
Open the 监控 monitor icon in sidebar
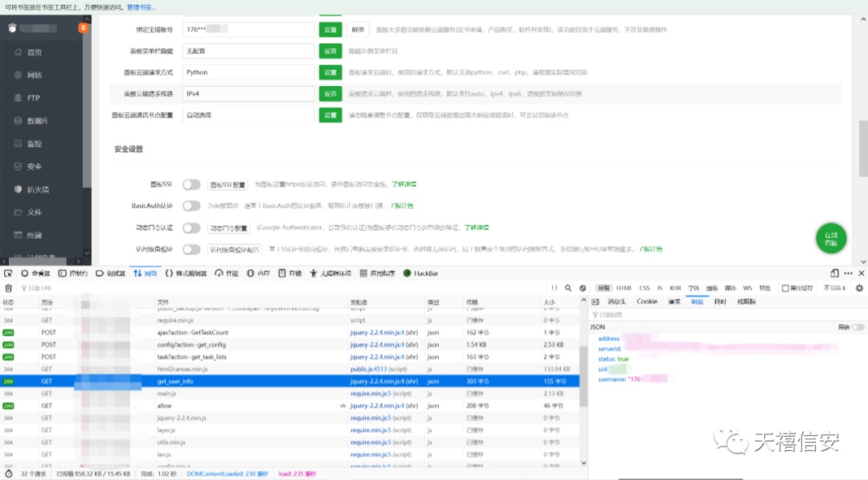[x=18, y=143]
